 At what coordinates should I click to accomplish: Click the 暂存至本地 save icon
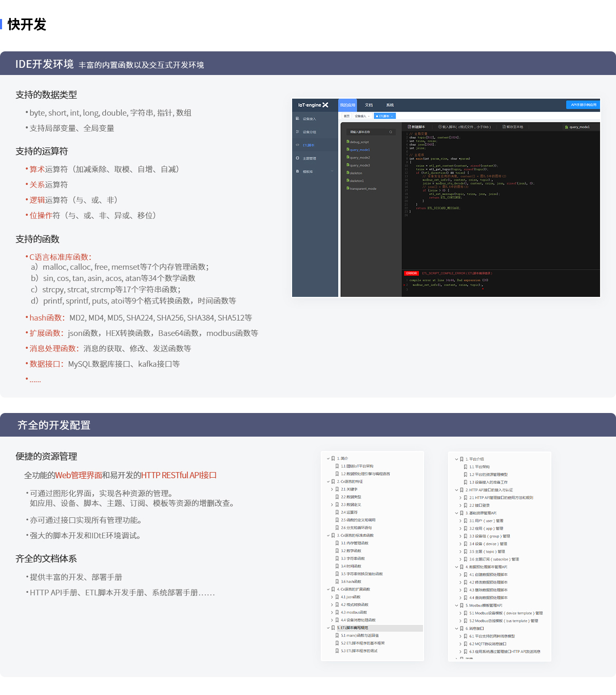point(504,126)
